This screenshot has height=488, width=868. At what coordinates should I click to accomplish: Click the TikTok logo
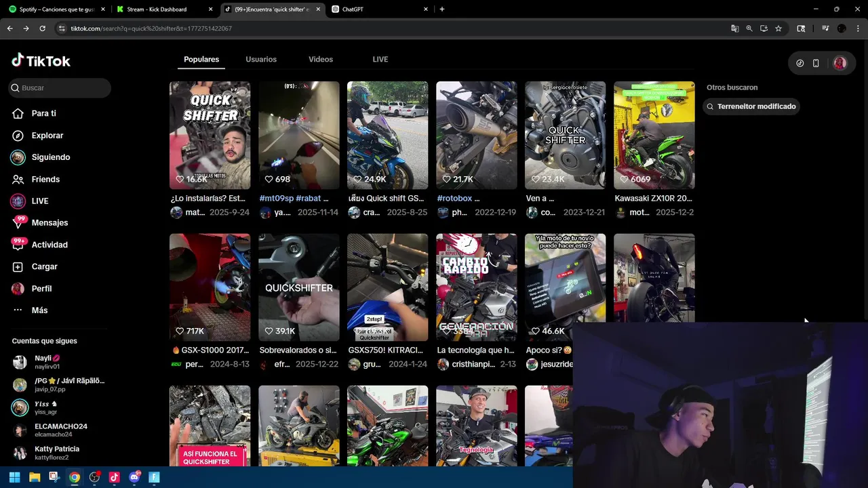click(x=41, y=61)
